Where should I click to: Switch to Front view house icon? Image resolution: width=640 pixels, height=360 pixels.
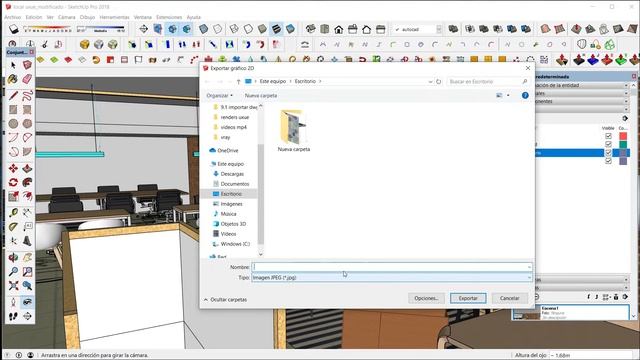[338, 29]
